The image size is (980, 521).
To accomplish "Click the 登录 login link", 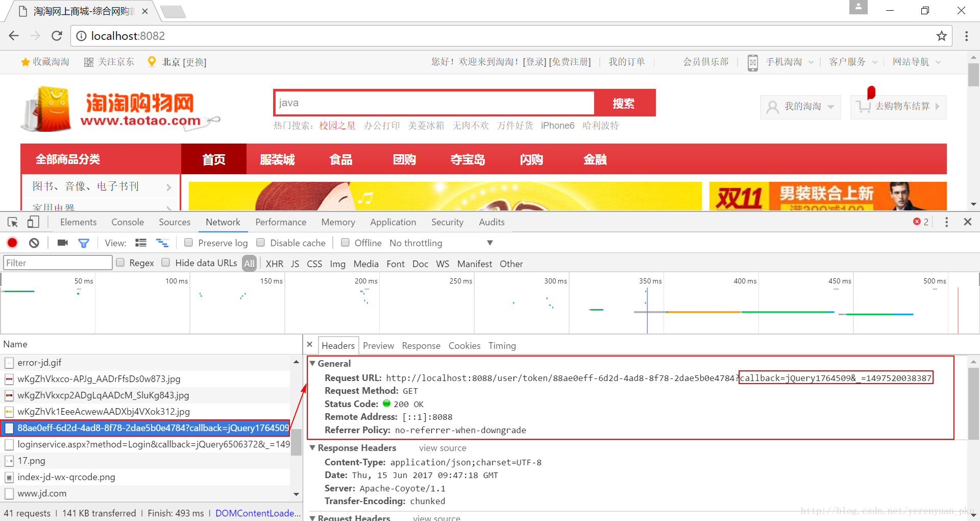I will tap(535, 62).
